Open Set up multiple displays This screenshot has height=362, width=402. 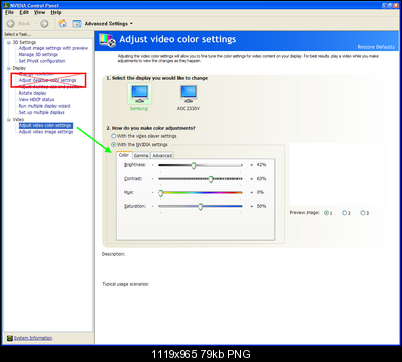click(x=41, y=112)
